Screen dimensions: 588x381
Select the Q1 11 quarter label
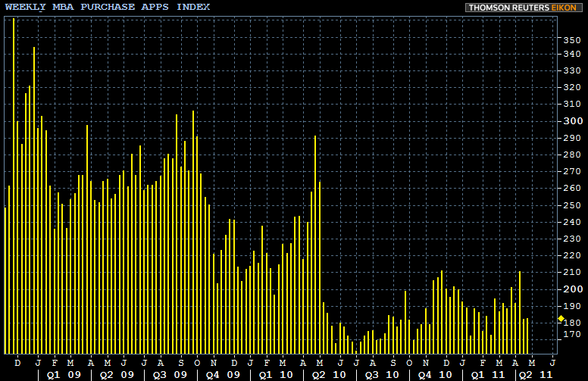(x=487, y=374)
